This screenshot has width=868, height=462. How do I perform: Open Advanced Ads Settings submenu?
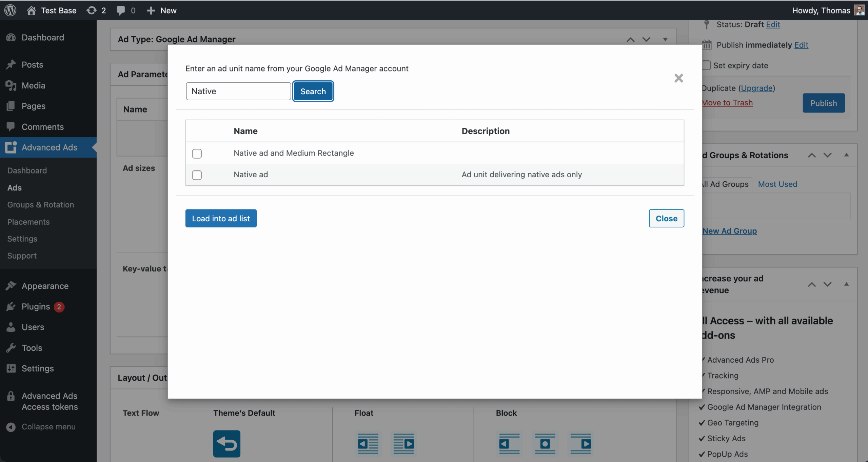(x=22, y=239)
